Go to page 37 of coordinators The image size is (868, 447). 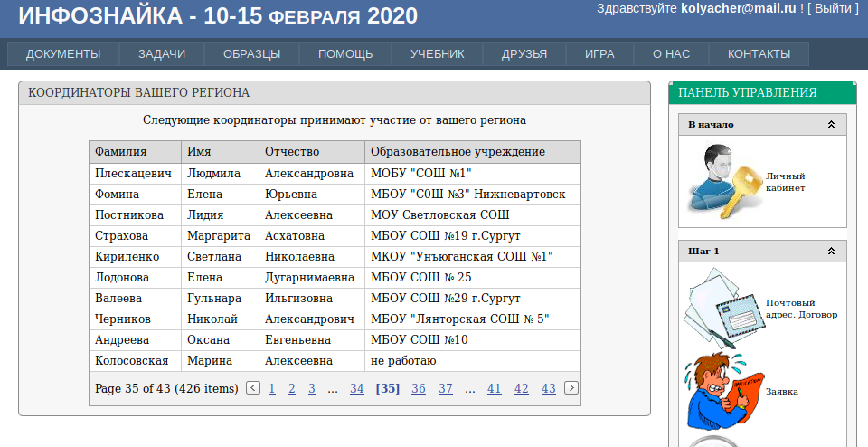pyautogui.click(x=446, y=388)
